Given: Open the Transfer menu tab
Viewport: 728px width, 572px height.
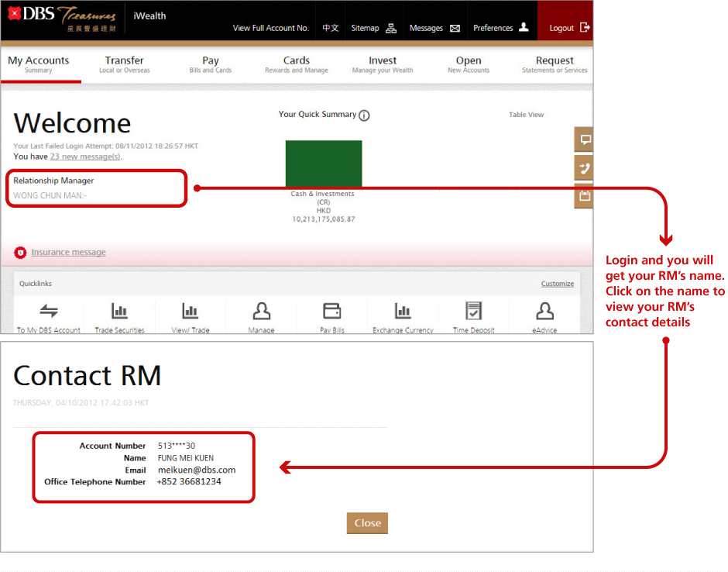Looking at the screenshot, I should pos(125,64).
